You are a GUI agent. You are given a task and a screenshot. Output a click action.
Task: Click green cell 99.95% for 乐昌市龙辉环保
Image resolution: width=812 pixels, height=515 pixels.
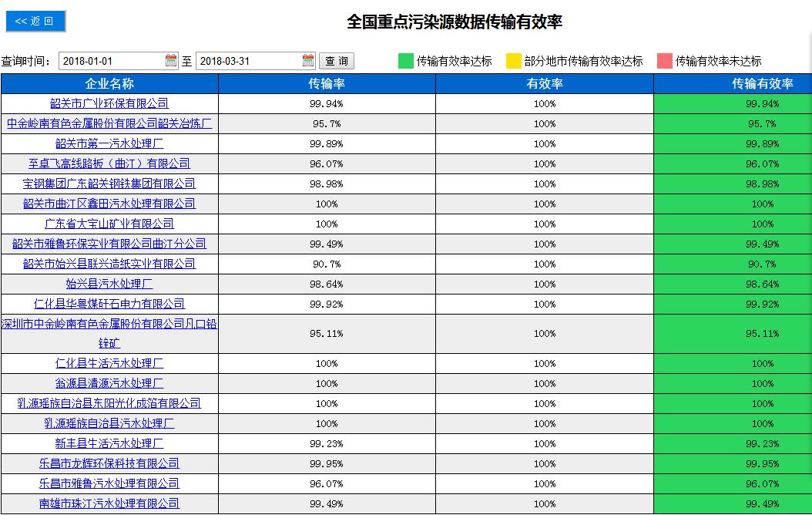[x=733, y=463]
